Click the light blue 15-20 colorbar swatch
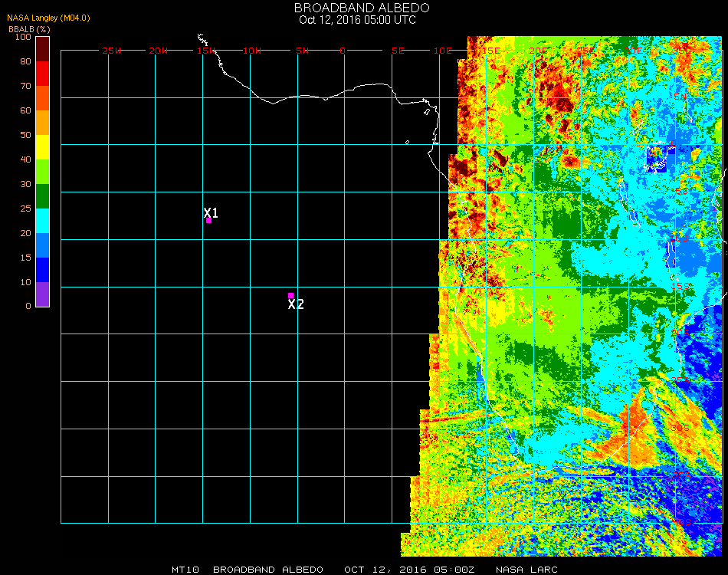728x575 pixels. (x=43, y=245)
